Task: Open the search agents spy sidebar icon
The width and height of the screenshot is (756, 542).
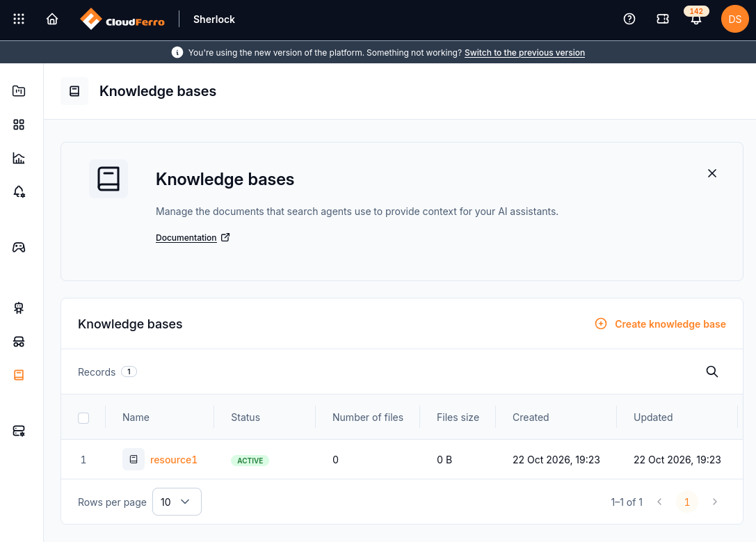Action: (19, 342)
